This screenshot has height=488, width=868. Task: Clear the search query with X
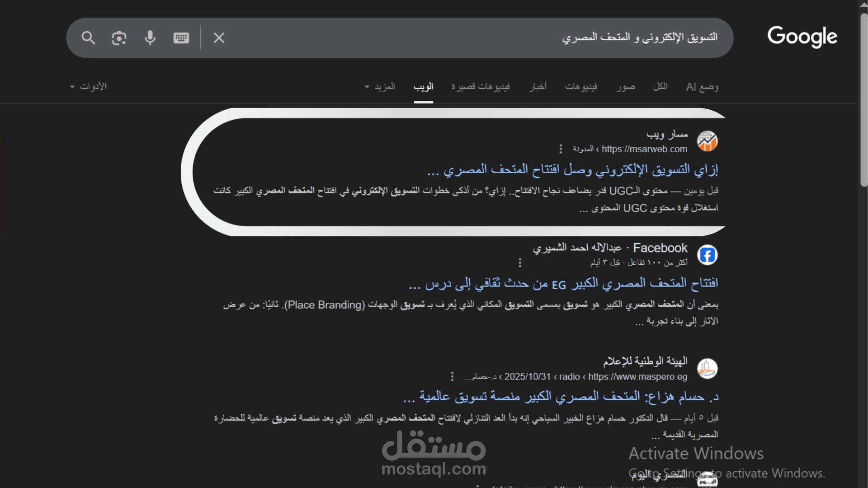(x=219, y=38)
